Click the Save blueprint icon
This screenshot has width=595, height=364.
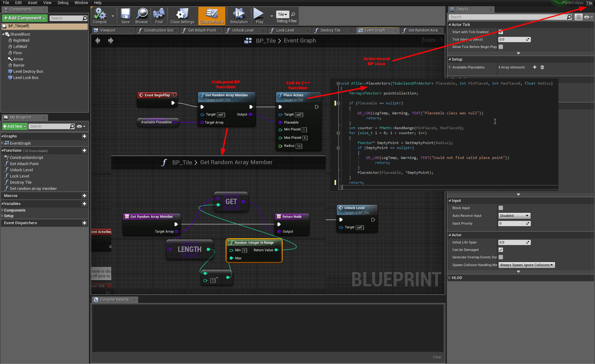126,15
